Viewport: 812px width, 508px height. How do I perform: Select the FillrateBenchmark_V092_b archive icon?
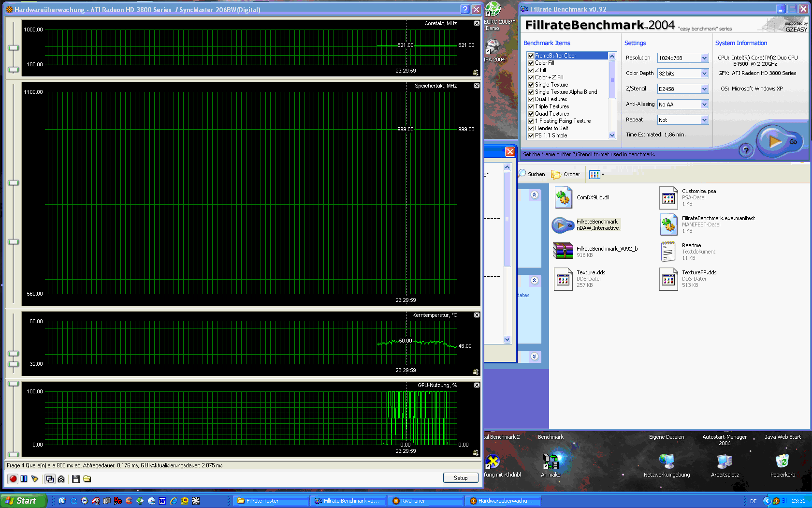point(563,251)
